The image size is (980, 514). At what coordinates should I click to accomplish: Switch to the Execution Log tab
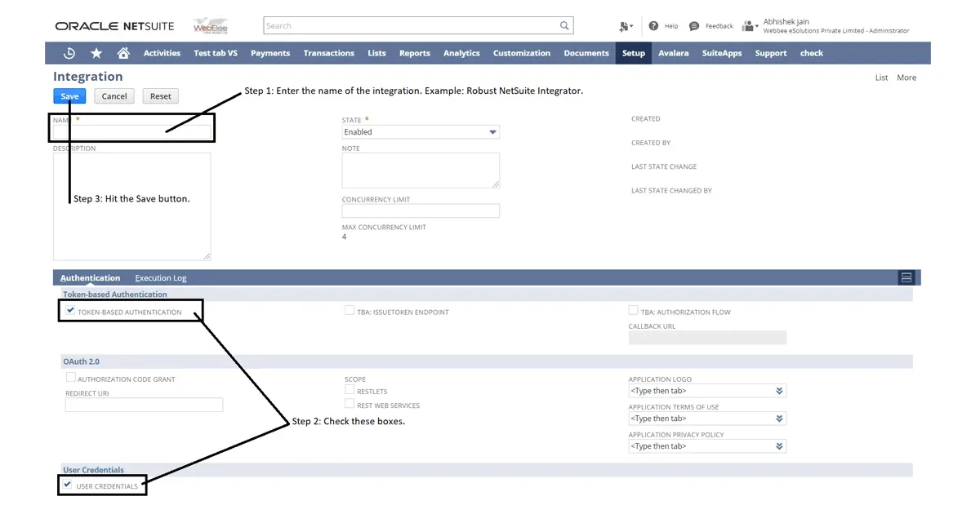click(x=160, y=277)
